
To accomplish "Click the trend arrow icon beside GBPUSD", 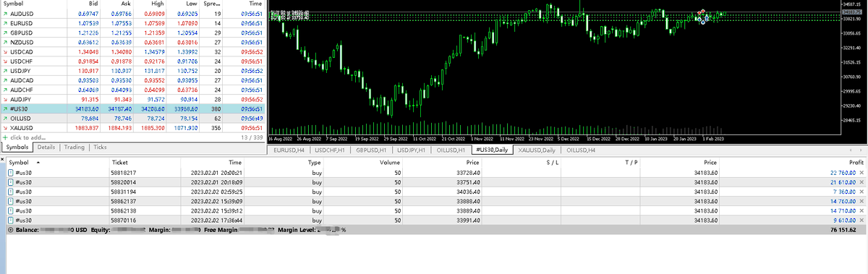I will pyautogui.click(x=5, y=33).
